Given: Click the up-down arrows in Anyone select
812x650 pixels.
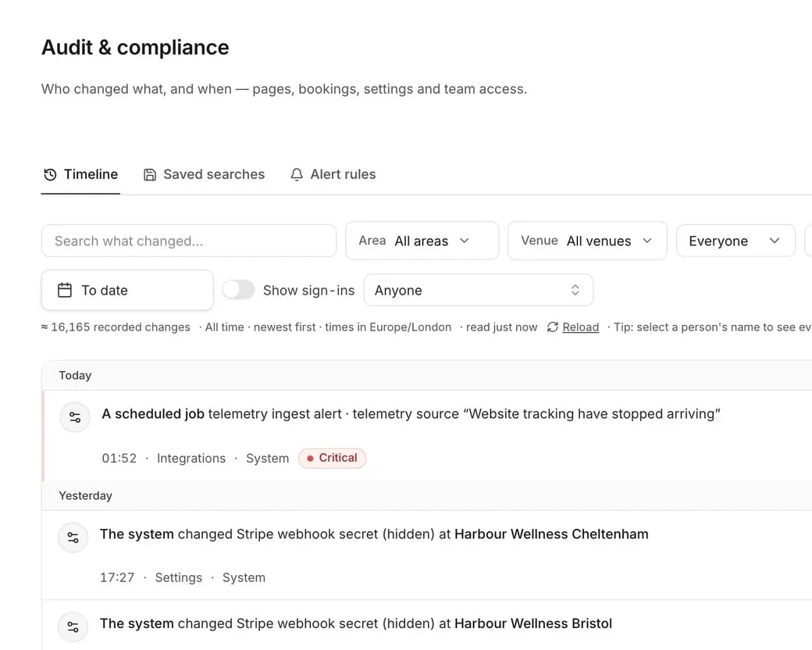Looking at the screenshot, I should [575, 291].
